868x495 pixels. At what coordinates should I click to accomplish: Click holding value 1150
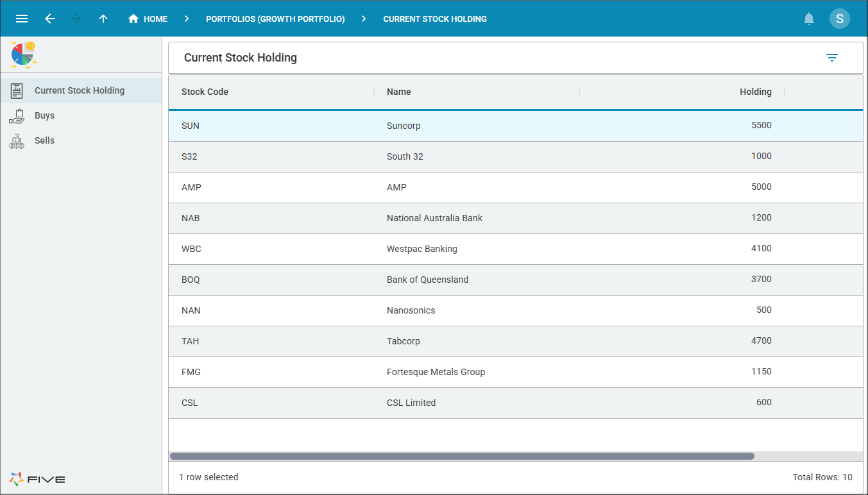click(x=762, y=371)
